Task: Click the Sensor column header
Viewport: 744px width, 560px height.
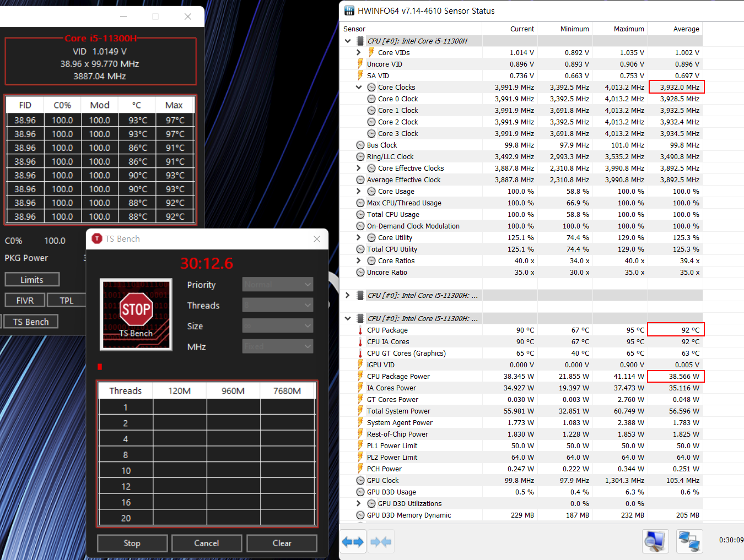Action: tap(411, 29)
